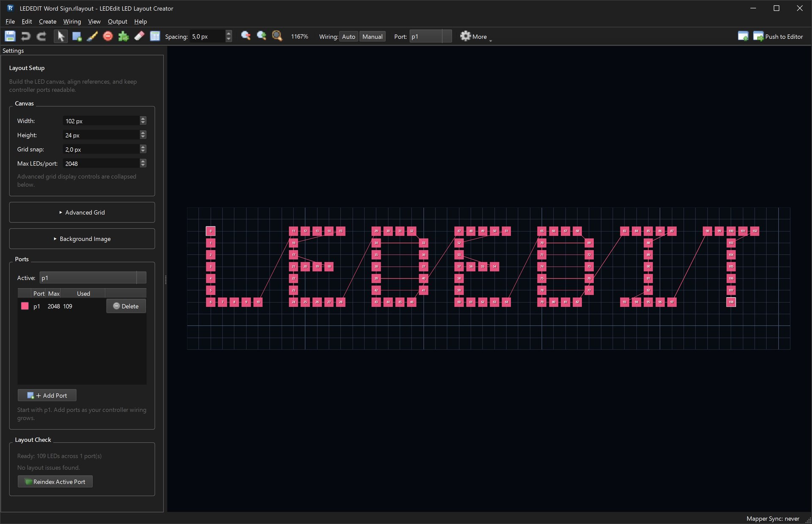Expand the Background Image section
Viewport: 812px width, 524px height.
(x=82, y=239)
